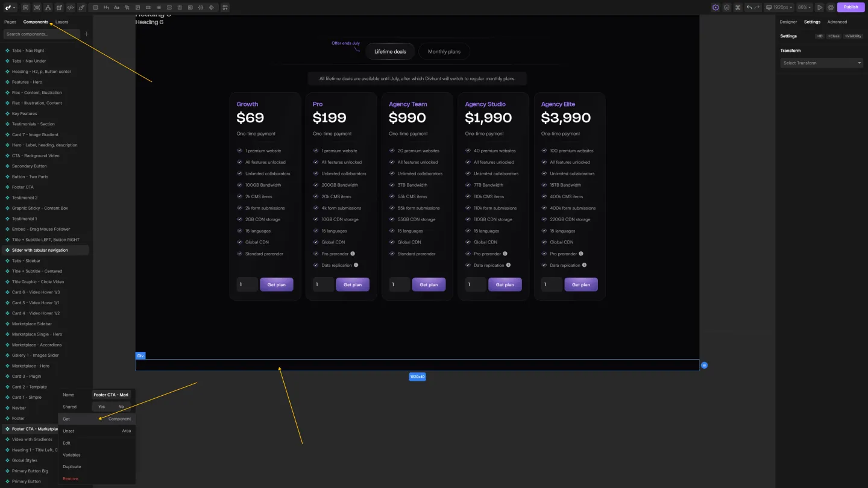The image size is (868, 488).
Task: Enable the +Visibility setting toggle
Action: pyautogui.click(x=853, y=36)
